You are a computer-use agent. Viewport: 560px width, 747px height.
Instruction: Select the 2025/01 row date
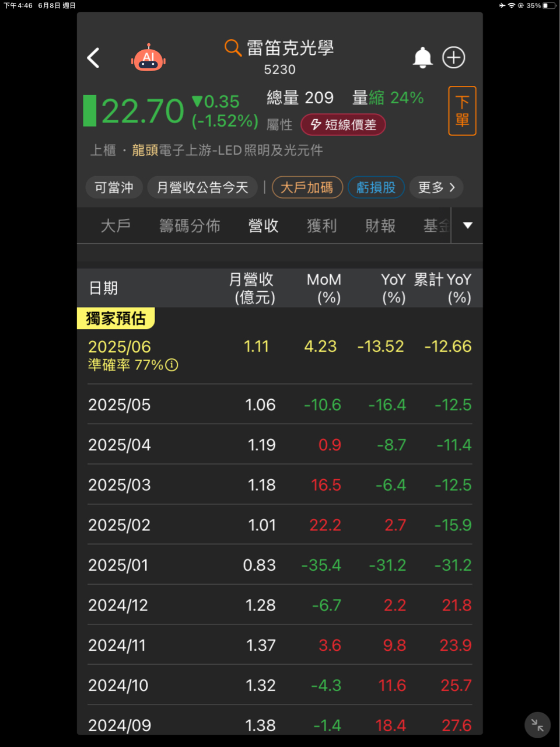click(x=118, y=566)
